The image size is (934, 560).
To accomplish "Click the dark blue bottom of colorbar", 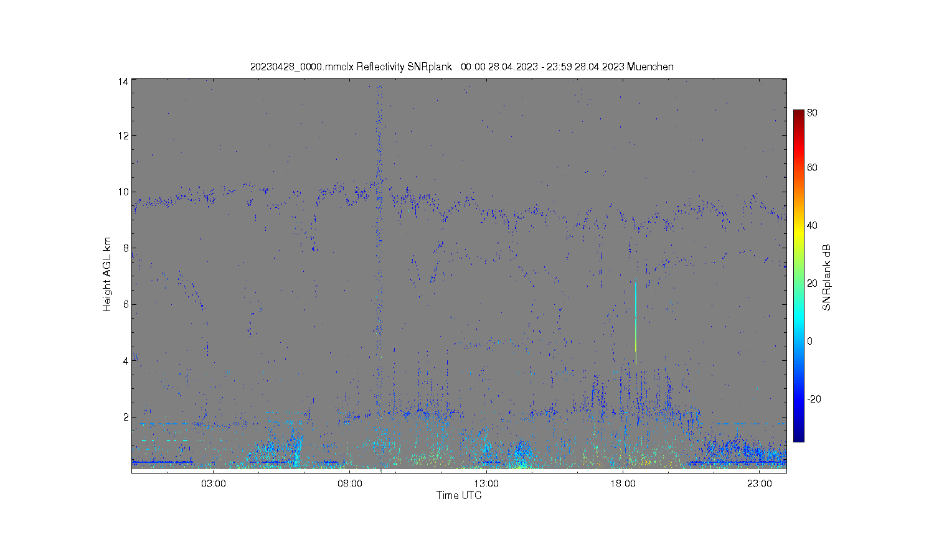I will [x=798, y=436].
